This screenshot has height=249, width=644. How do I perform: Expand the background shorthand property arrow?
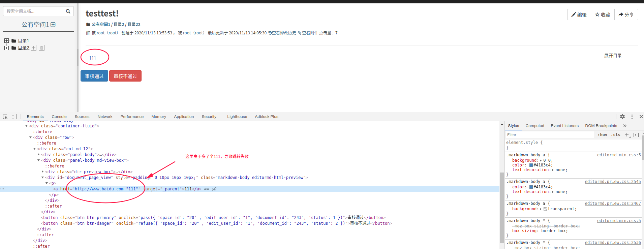click(x=541, y=160)
